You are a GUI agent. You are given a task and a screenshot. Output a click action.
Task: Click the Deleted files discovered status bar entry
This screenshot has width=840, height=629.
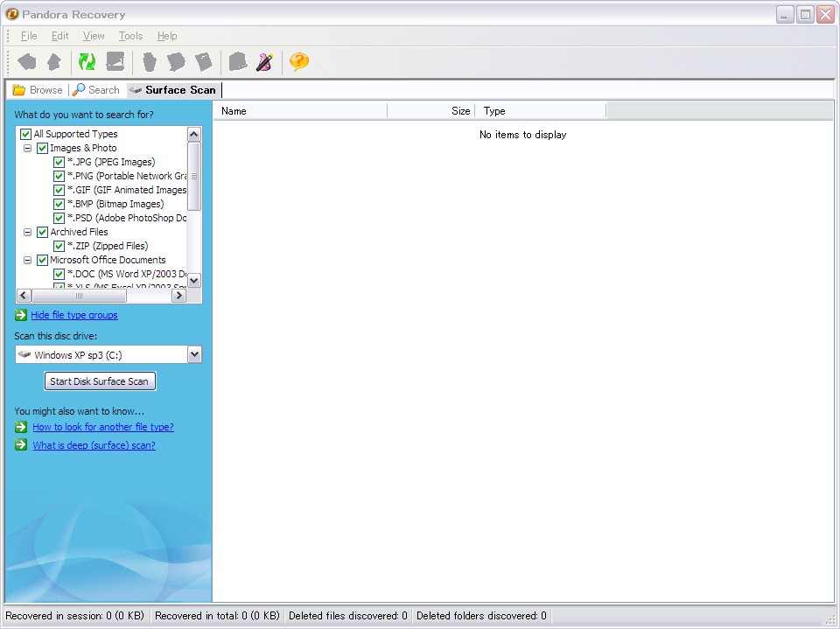coord(348,616)
